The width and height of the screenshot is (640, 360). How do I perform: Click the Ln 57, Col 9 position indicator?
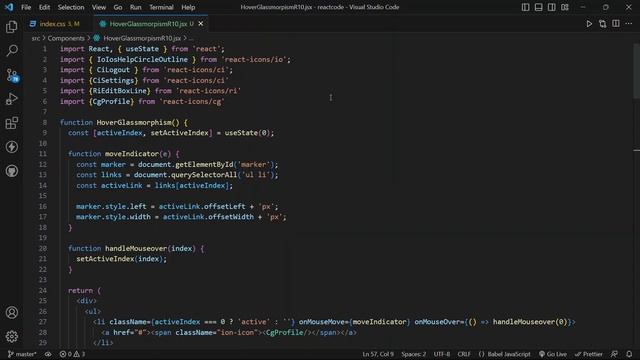coord(378,354)
